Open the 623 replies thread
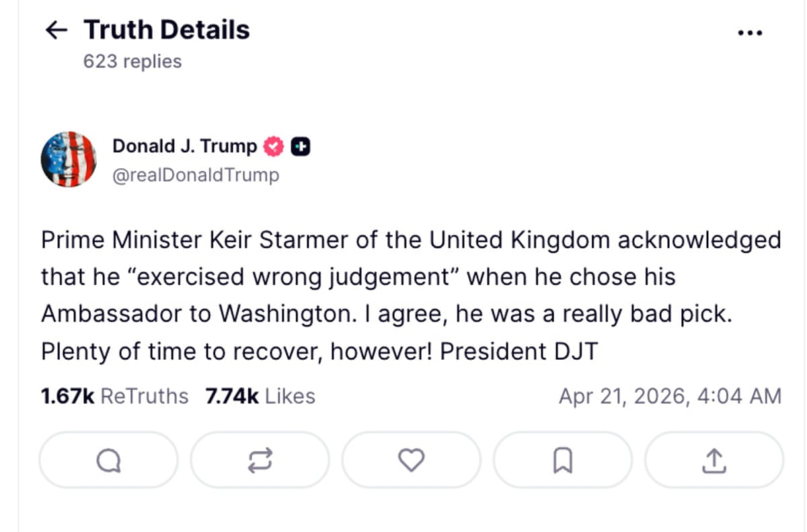The width and height of the screenshot is (807, 532). click(132, 61)
